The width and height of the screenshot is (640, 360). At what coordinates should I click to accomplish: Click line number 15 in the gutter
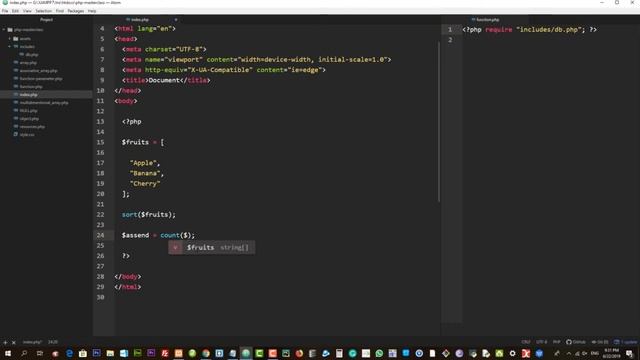[x=100, y=142]
